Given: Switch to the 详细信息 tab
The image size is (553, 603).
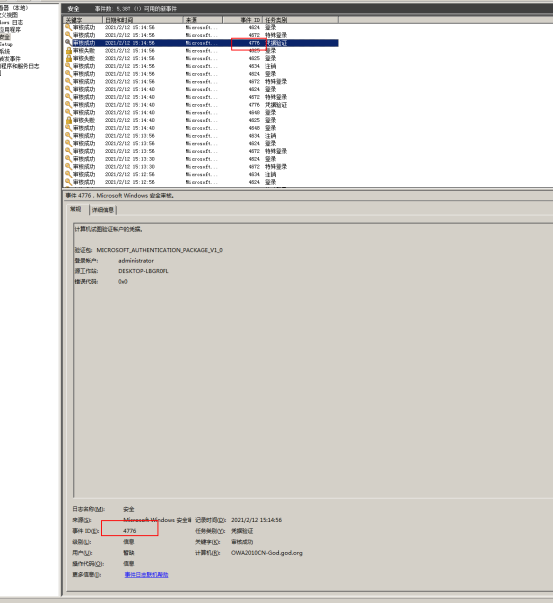Looking at the screenshot, I should [103, 210].
